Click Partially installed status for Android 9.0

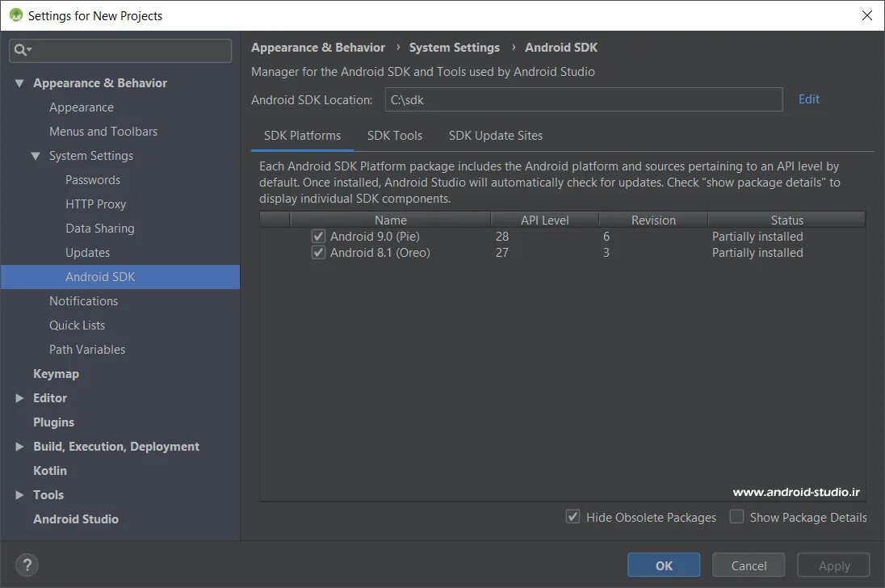click(x=757, y=236)
